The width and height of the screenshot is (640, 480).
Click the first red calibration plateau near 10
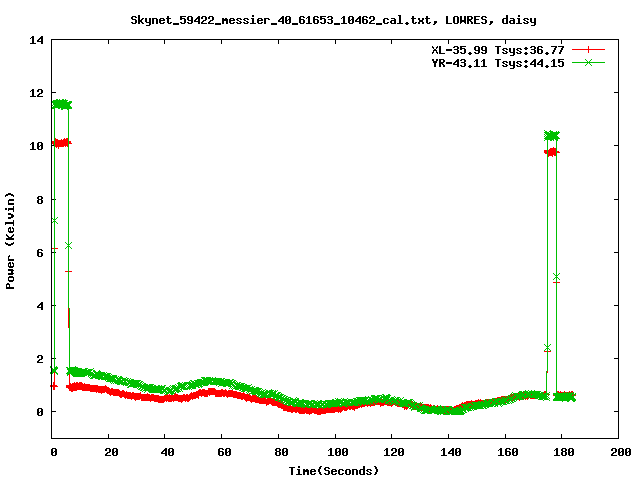click(x=62, y=143)
